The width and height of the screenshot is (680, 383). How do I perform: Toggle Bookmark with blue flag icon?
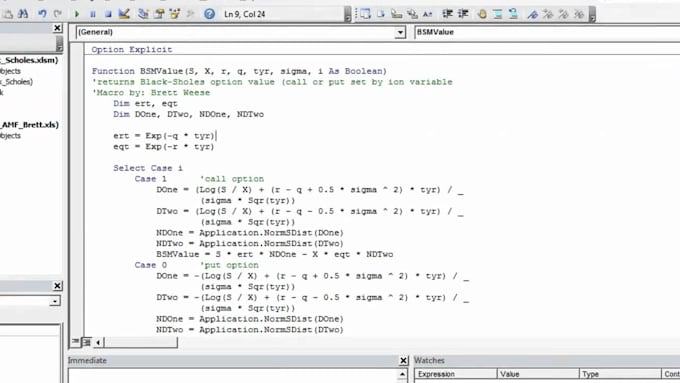(x=532, y=14)
